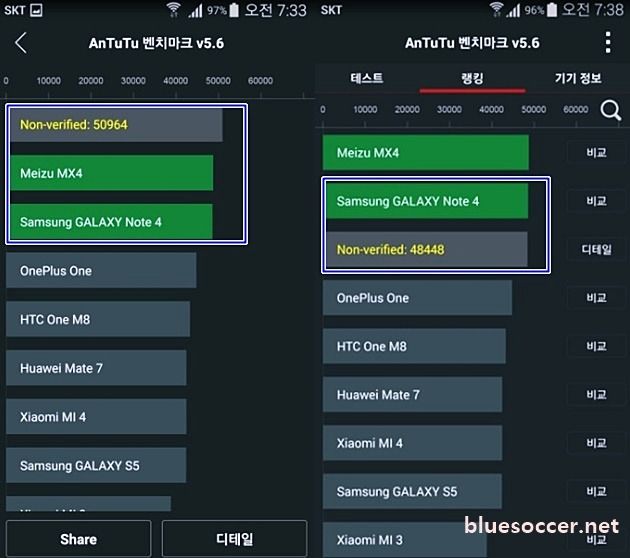Image resolution: width=630 pixels, height=558 pixels.
Task: Tap AnTuTu 벤치마크 v5.6 title in right screen
Action: pyautogui.click(x=472, y=43)
